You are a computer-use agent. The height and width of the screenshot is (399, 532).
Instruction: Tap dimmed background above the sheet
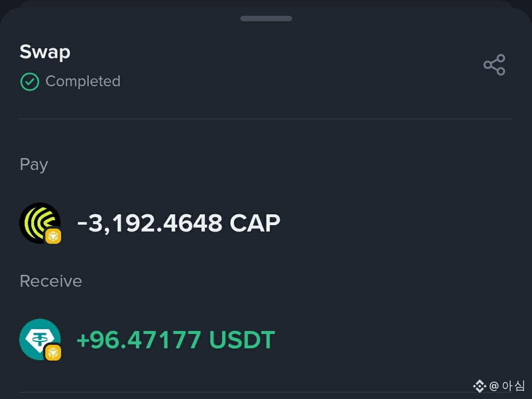pyautogui.click(x=266, y=3)
